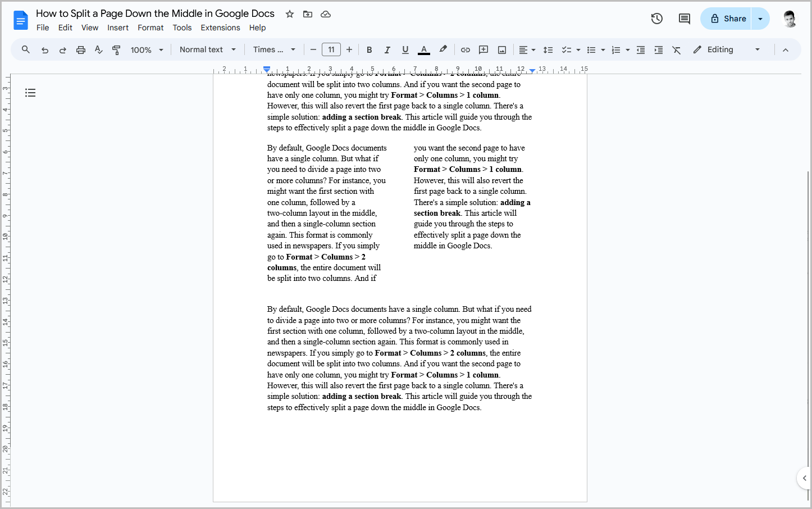Screen dimensions: 812x509
Task: Activate the paint format tool
Action: [117, 50]
